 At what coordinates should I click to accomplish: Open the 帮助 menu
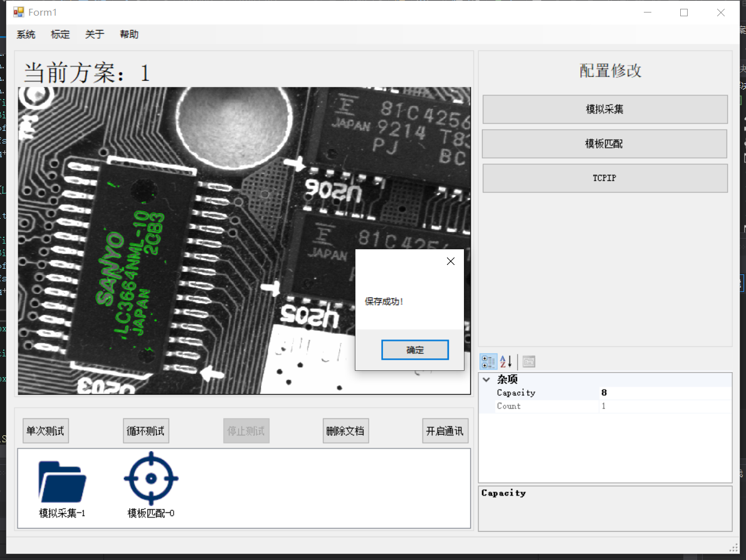(129, 34)
